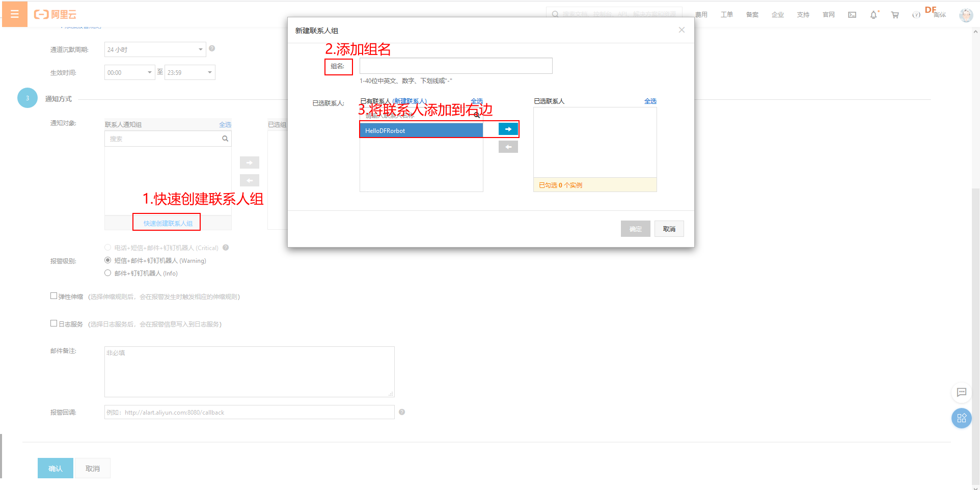Select the Info alarm level radio
This screenshot has height=490, width=980.
tap(107, 273)
